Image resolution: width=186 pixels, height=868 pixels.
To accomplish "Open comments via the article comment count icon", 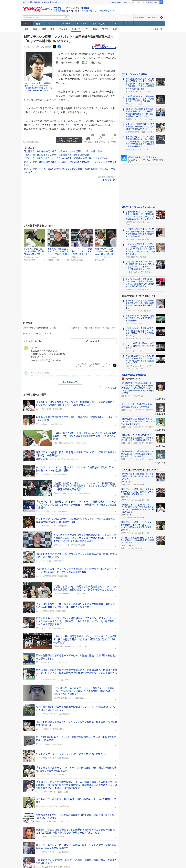I will pyautogui.click(x=42, y=47).
